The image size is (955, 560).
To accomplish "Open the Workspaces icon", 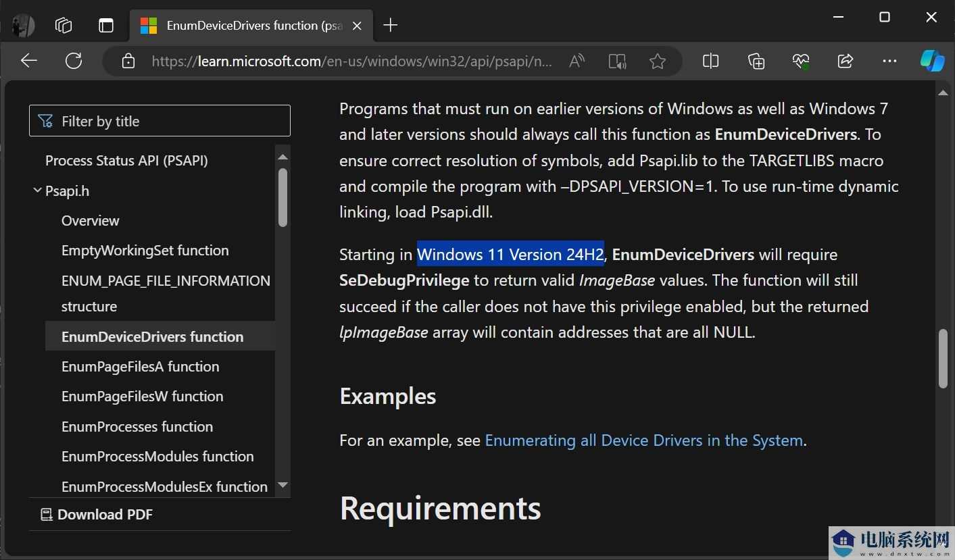I will click(x=64, y=26).
